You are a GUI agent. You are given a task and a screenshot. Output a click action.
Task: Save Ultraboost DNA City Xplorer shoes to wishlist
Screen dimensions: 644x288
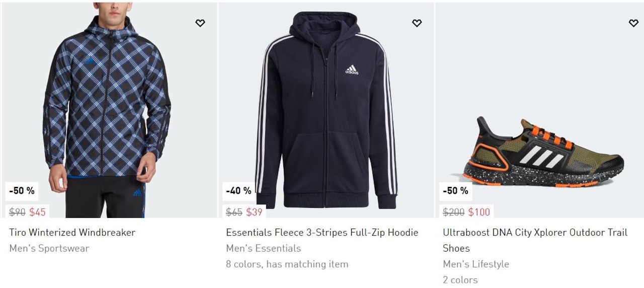[633, 23]
